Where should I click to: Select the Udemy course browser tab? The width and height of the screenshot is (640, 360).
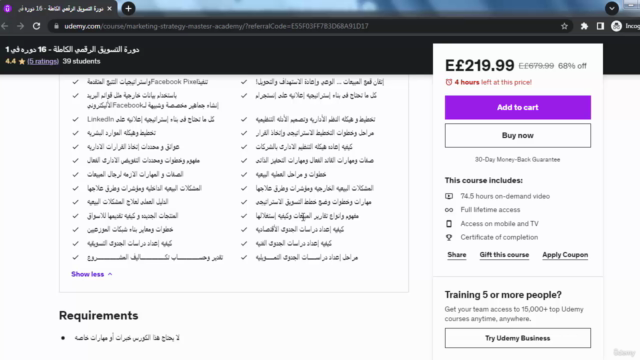pyautogui.click(x=59, y=9)
